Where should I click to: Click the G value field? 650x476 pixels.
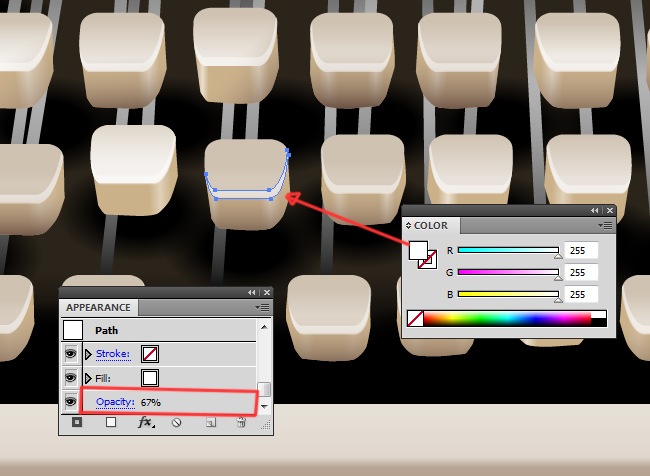point(581,272)
